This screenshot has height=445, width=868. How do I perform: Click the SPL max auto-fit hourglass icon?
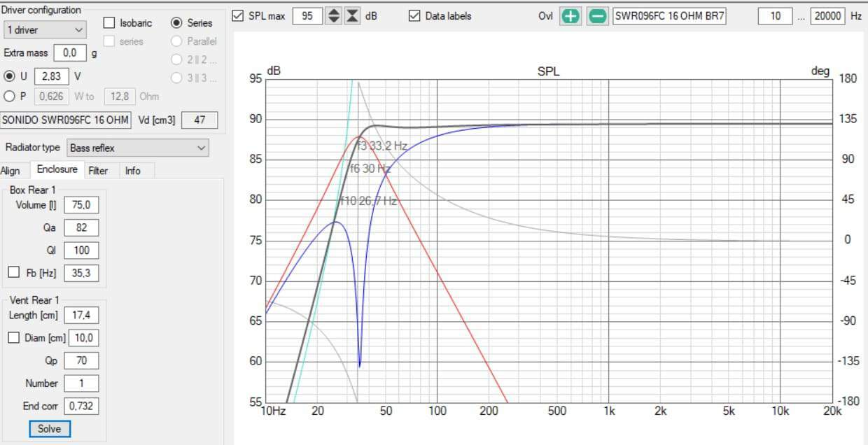pos(353,16)
